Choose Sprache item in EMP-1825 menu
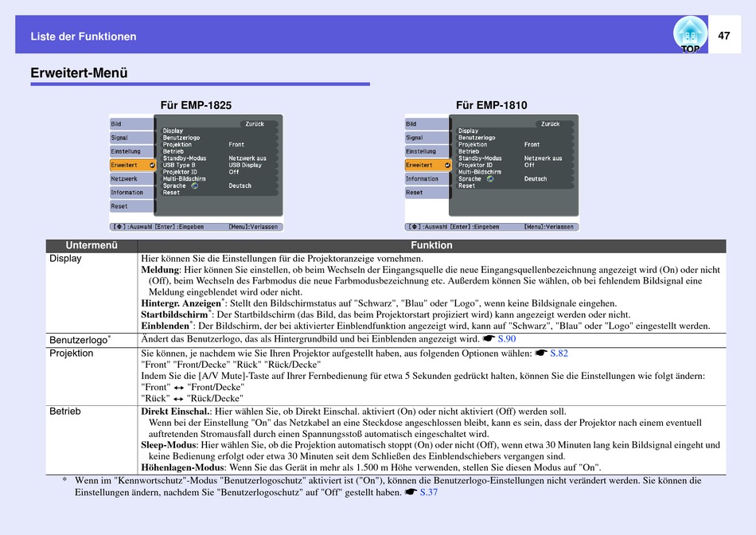Viewport: 756px width, 535px height. tap(174, 185)
